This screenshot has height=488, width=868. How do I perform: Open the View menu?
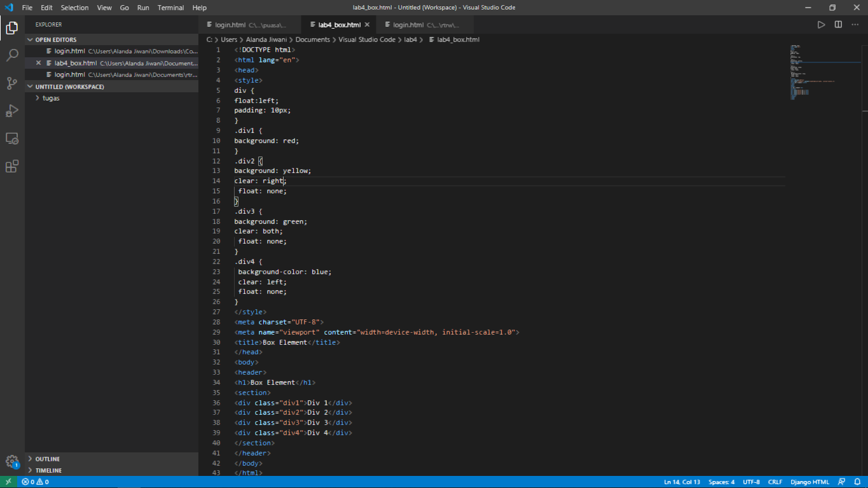tap(104, 8)
